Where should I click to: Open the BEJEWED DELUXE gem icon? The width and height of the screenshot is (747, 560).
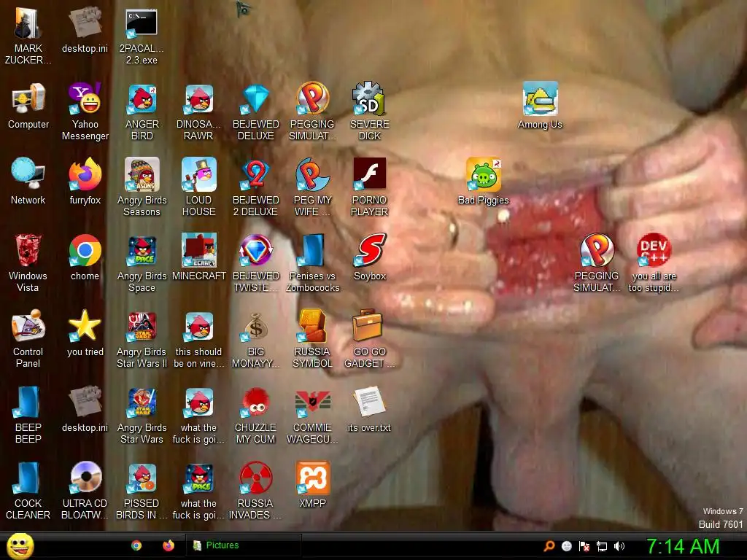[256, 112]
